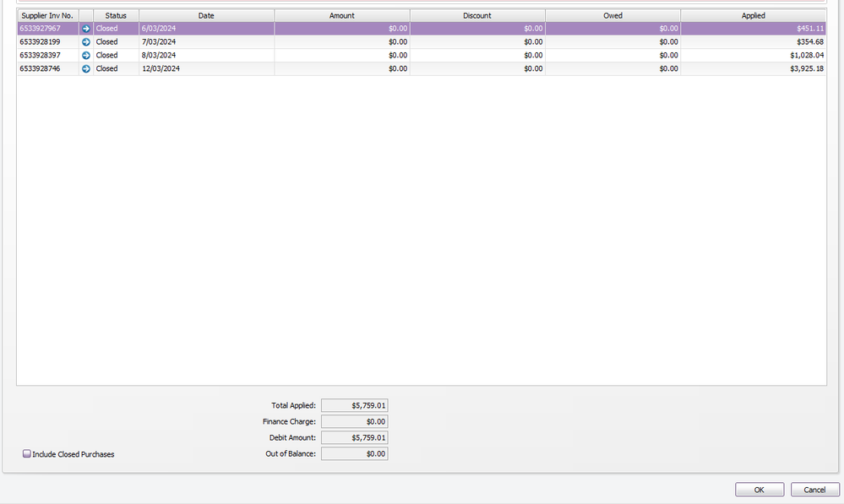
Task: Sort by the Date column header
Action: 206,15
